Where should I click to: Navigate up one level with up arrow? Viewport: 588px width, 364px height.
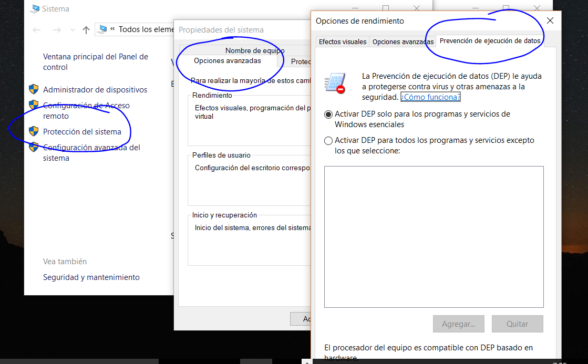click(x=86, y=30)
